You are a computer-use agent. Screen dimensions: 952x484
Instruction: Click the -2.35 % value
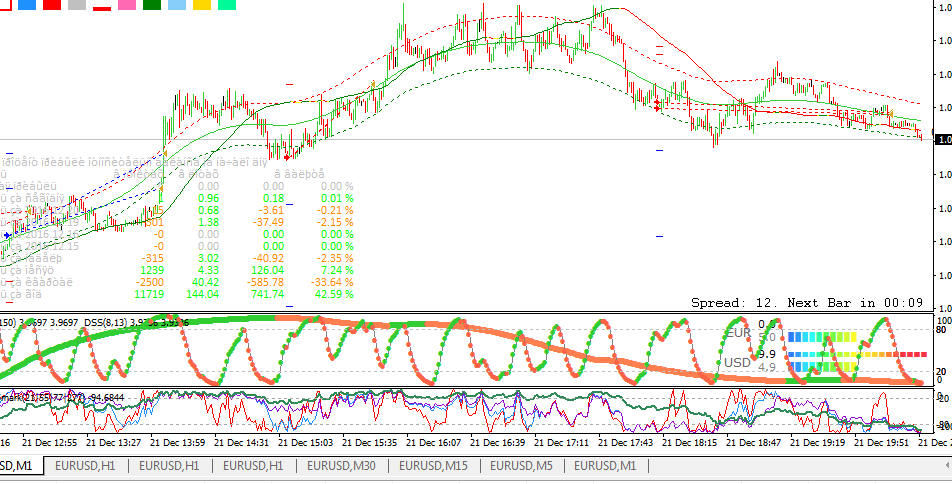coord(333,258)
